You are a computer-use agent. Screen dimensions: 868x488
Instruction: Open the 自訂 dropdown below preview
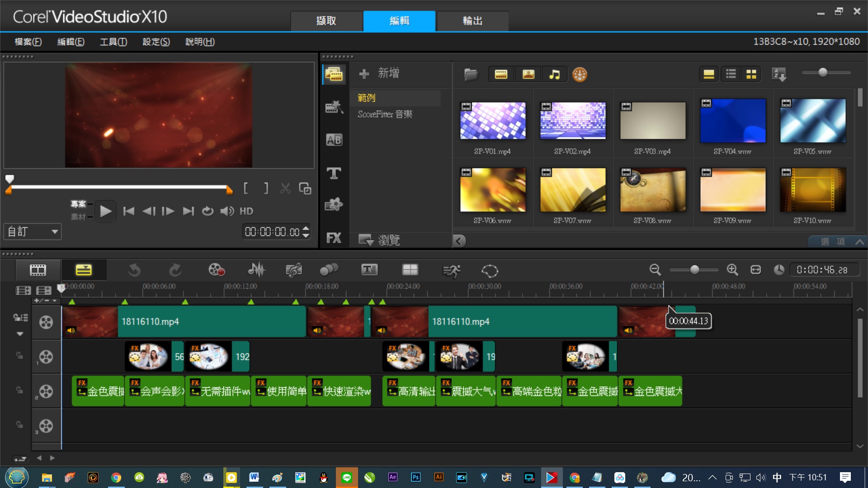32,232
